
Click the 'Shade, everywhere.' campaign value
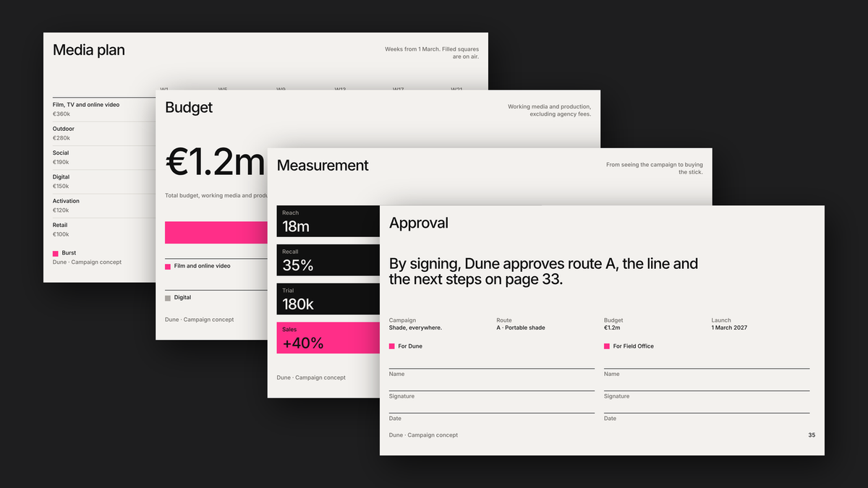coord(415,328)
